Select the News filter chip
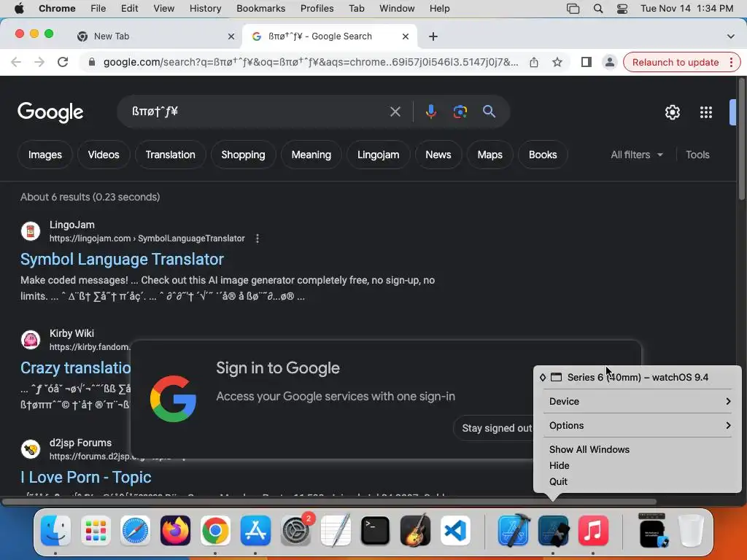Screen dimensions: 747x560 pyautogui.click(x=438, y=155)
